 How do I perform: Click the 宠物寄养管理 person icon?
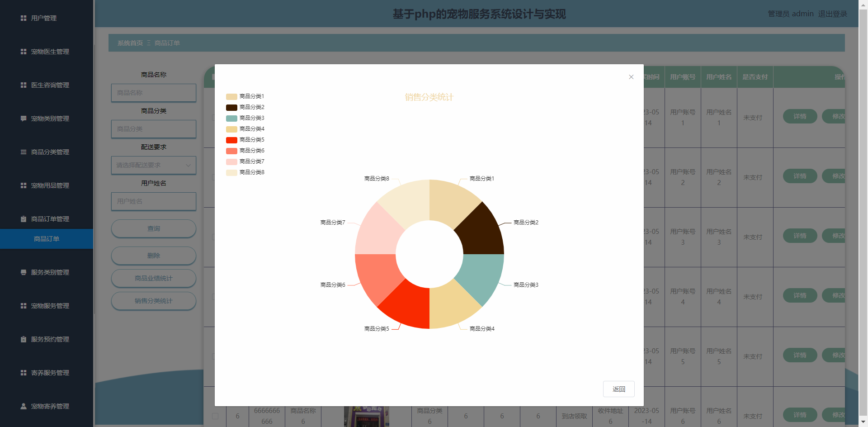point(24,406)
